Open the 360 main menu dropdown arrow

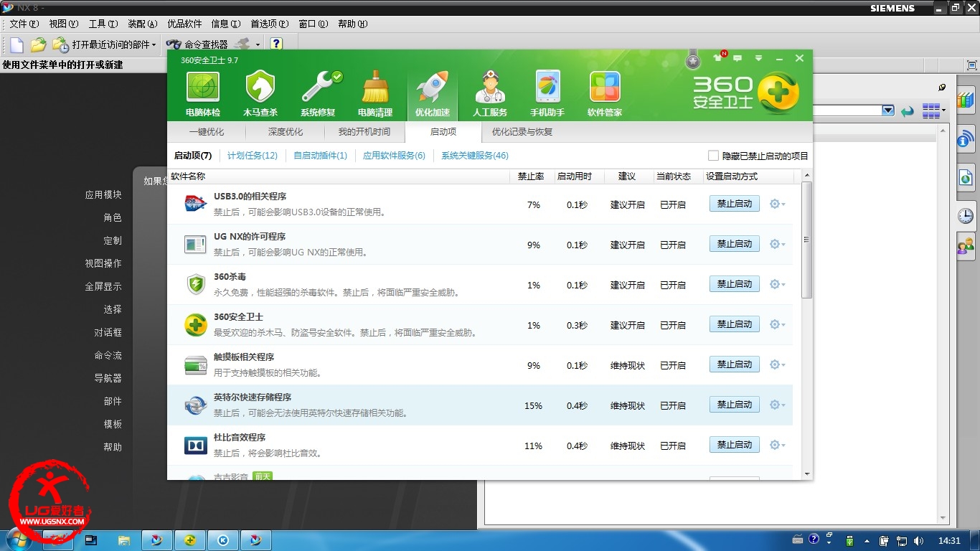758,58
